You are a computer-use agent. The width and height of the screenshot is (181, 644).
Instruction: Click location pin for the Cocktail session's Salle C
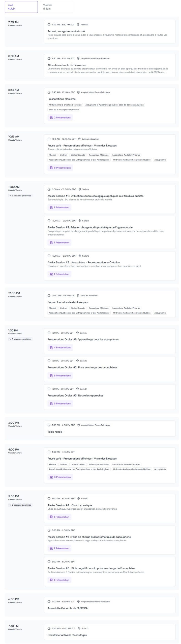pyautogui.click(x=79, y=628)
